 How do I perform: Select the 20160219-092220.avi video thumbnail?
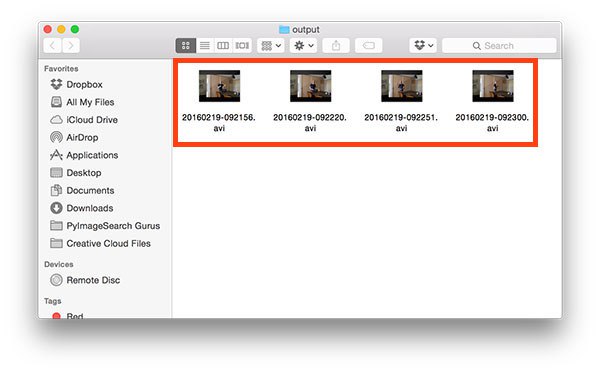(310, 86)
